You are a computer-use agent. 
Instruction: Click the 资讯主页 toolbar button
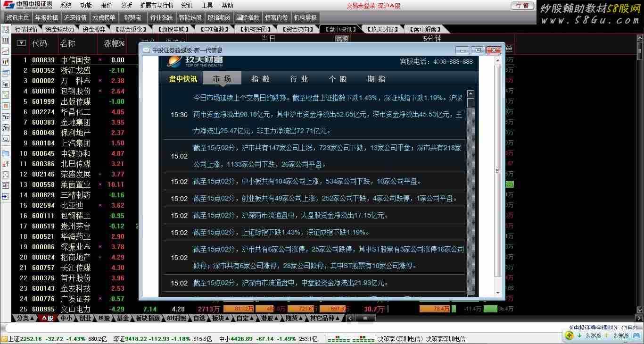point(17,17)
